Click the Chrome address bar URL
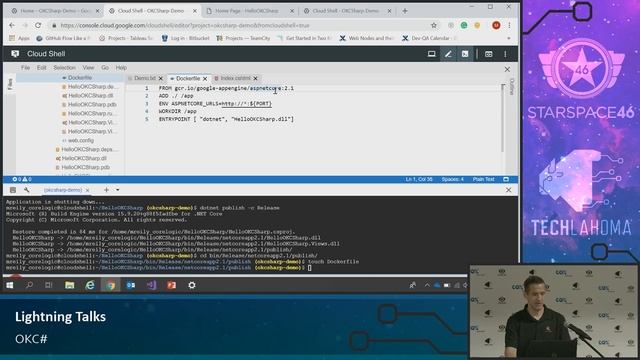The width and height of the screenshot is (640, 360). pos(184,25)
